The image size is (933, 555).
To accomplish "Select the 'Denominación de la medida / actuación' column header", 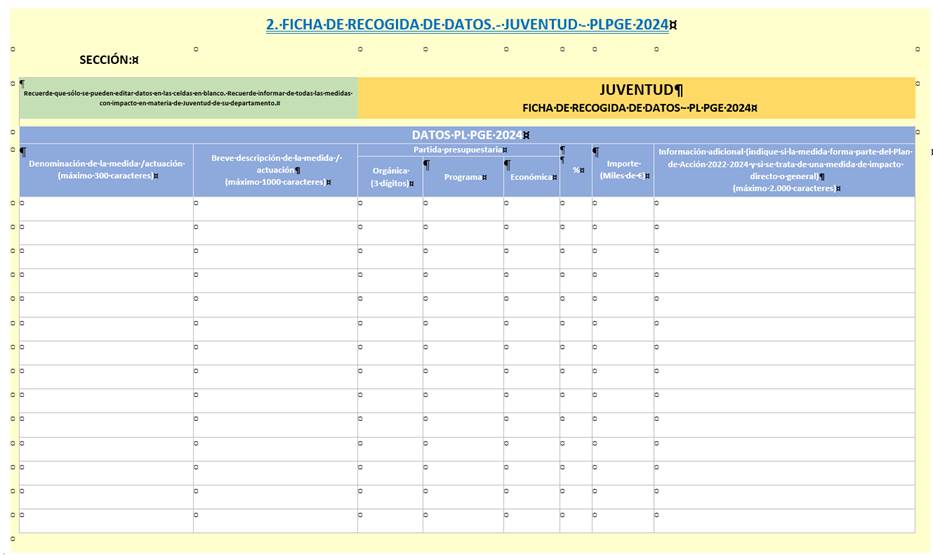I will pyautogui.click(x=107, y=170).
